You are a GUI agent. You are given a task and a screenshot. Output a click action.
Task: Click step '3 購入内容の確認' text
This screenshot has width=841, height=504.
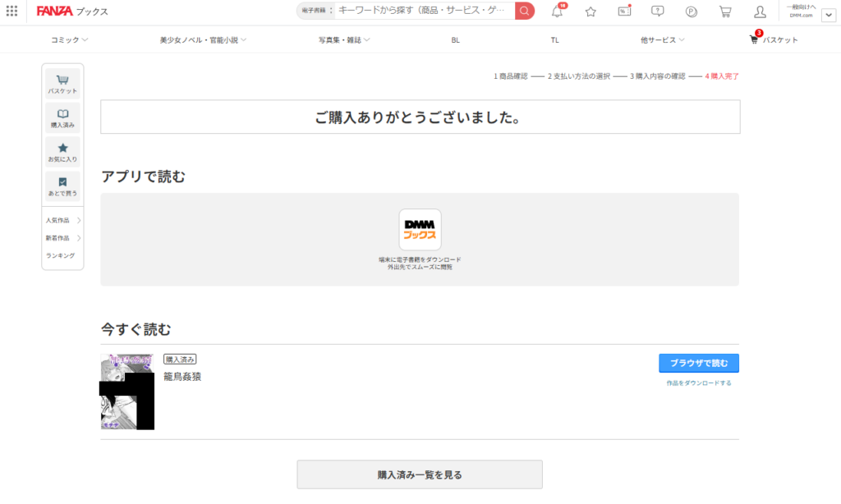point(658,76)
